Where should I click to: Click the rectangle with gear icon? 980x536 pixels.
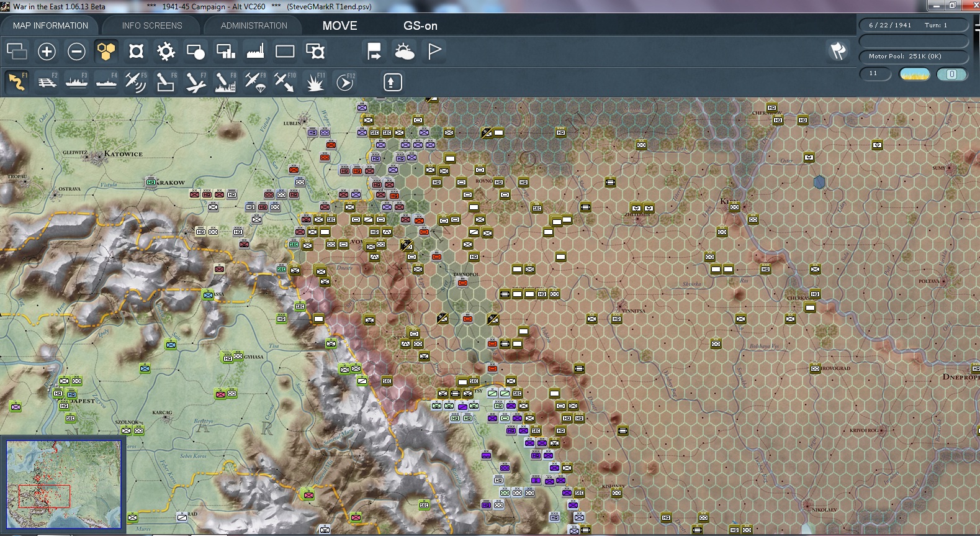(315, 51)
